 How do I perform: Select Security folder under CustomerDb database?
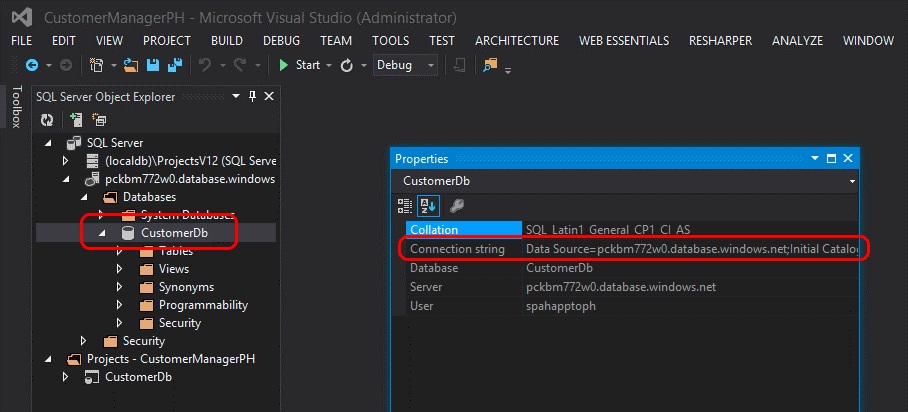tap(180, 323)
